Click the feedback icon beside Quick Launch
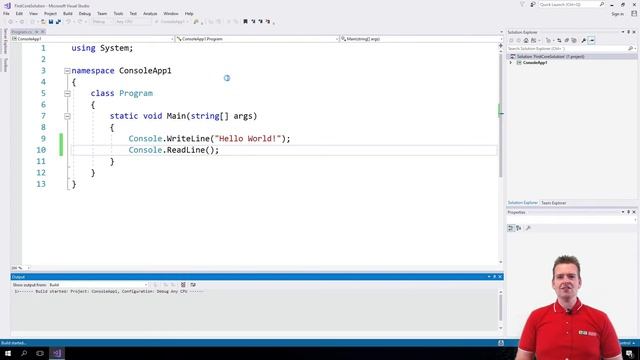The image size is (640, 360). click(x=533, y=4)
